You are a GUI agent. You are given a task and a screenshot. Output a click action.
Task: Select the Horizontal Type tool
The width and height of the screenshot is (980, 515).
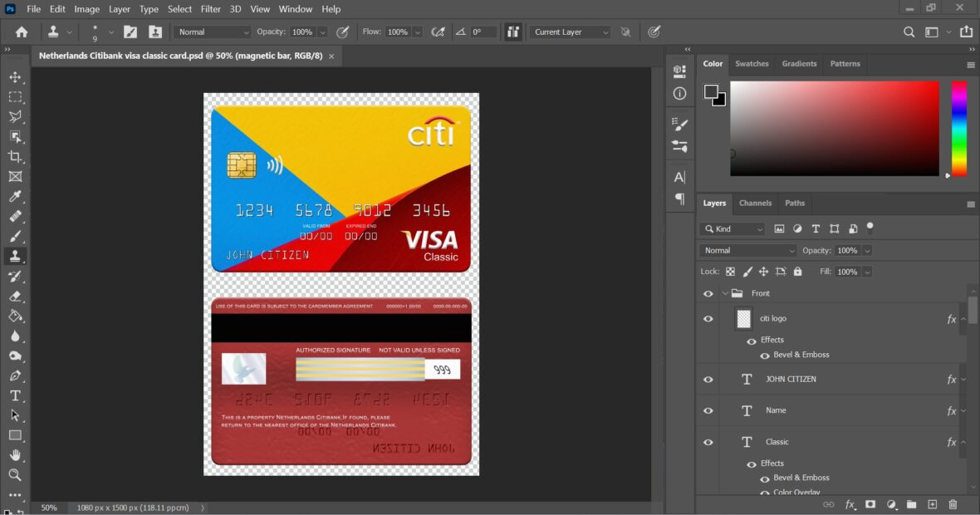15,395
